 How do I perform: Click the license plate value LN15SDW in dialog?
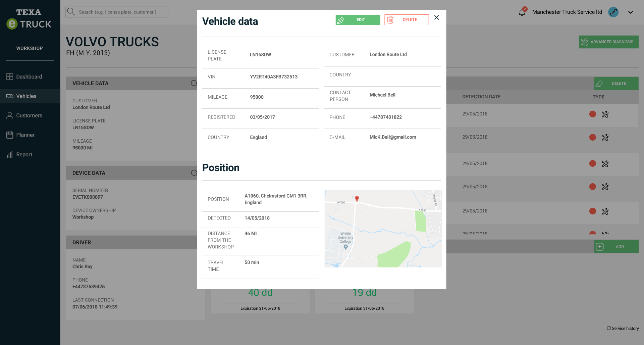tap(261, 55)
